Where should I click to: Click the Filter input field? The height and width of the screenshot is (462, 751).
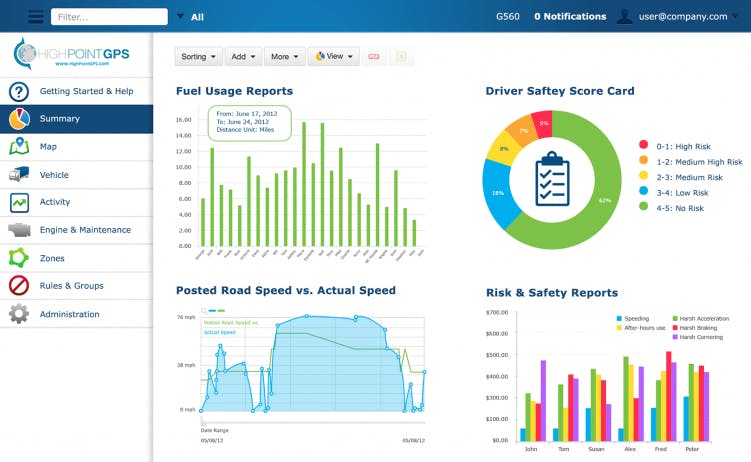(109, 17)
